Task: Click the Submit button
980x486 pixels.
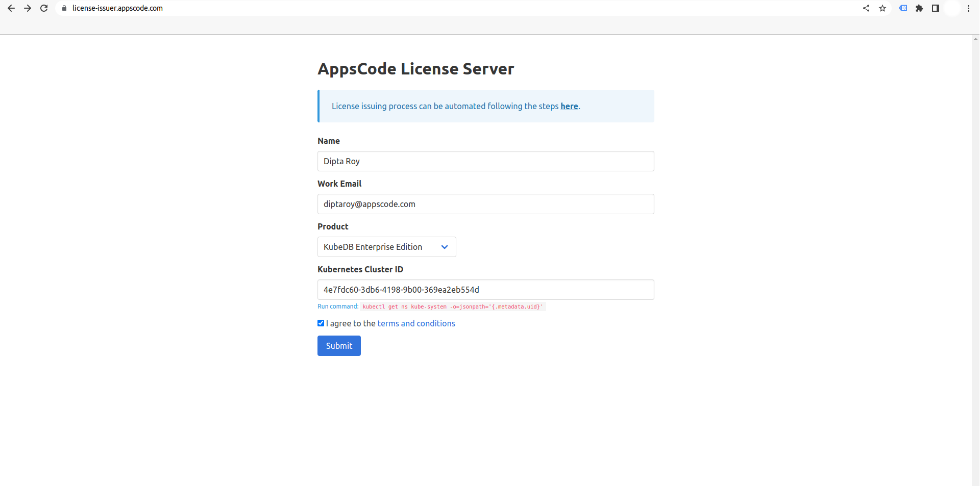Action: tap(338, 346)
